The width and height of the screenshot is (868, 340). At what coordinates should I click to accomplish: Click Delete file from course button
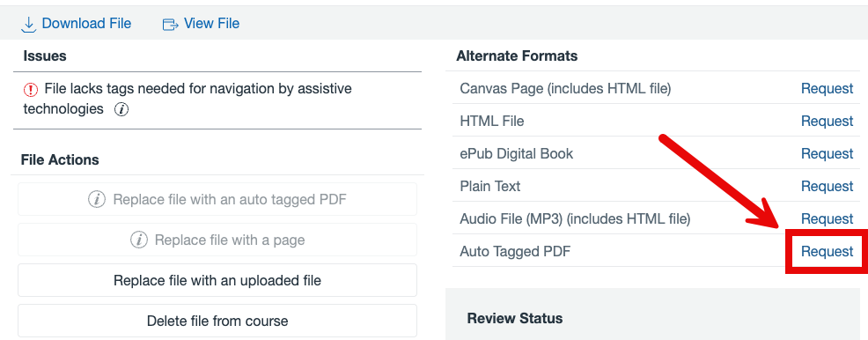pyautogui.click(x=217, y=321)
